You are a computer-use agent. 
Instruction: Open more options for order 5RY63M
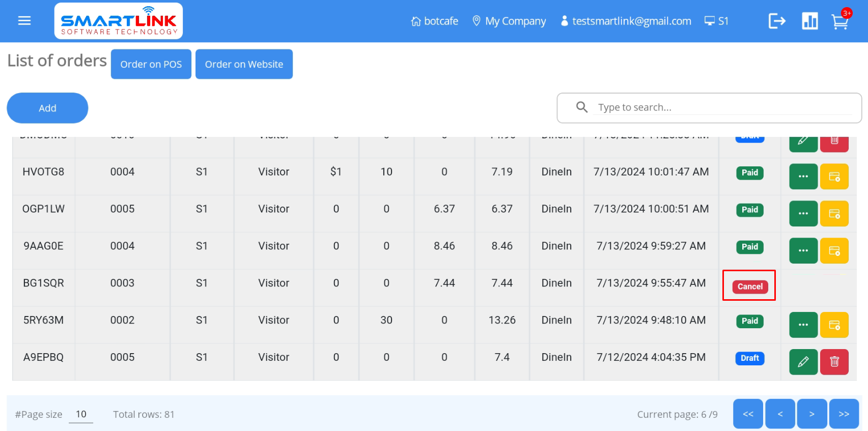click(x=803, y=325)
